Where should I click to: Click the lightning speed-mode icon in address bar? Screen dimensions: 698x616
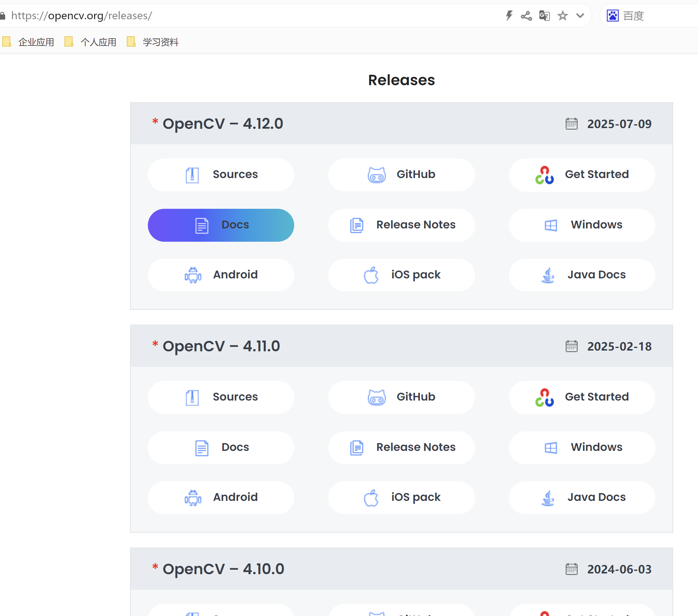[x=509, y=16]
